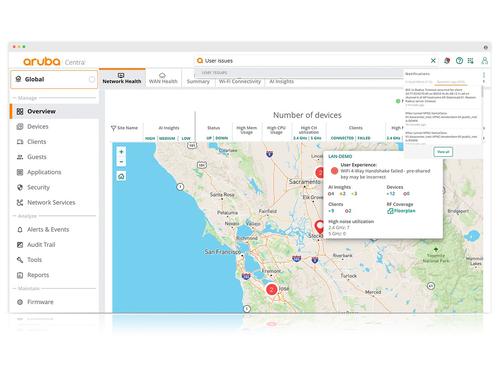Switch to the Wi-Fi Connectivity tab
This screenshot has width=500, height=390.
[x=240, y=81]
